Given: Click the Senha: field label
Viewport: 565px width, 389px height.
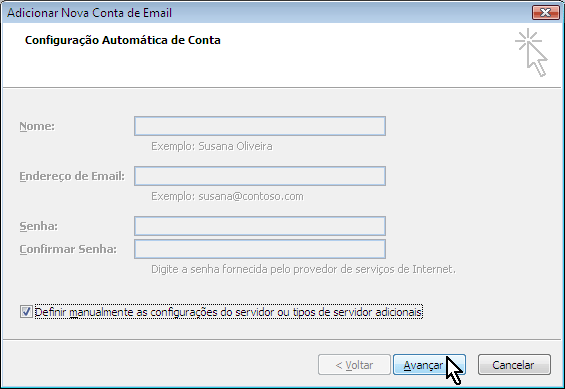Looking at the screenshot, I should point(39,226).
